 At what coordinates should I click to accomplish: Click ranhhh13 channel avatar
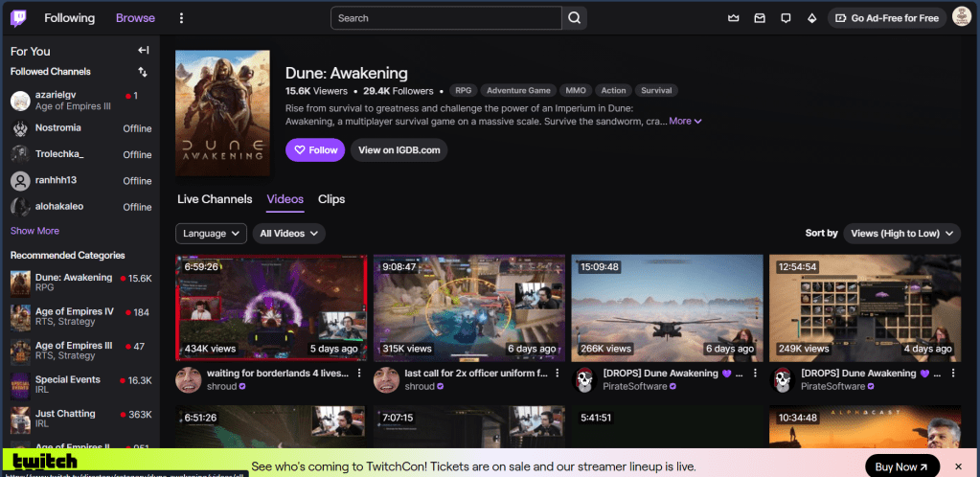20,181
